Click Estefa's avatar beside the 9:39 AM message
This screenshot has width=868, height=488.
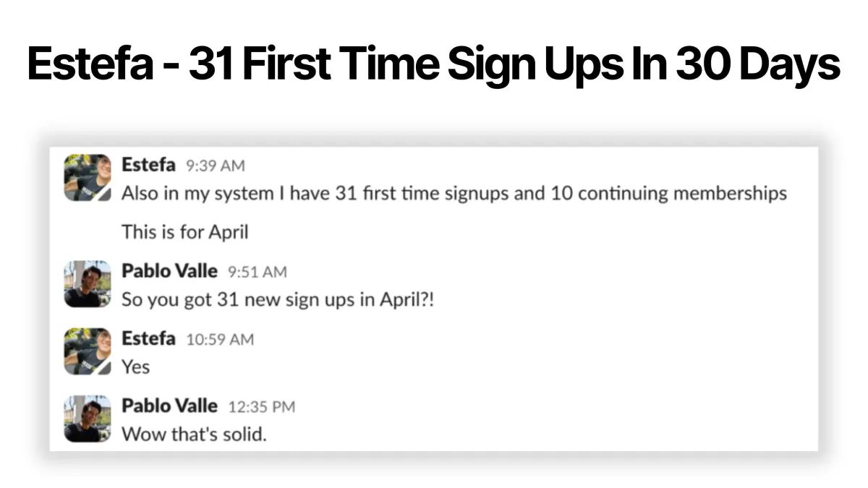tap(87, 177)
